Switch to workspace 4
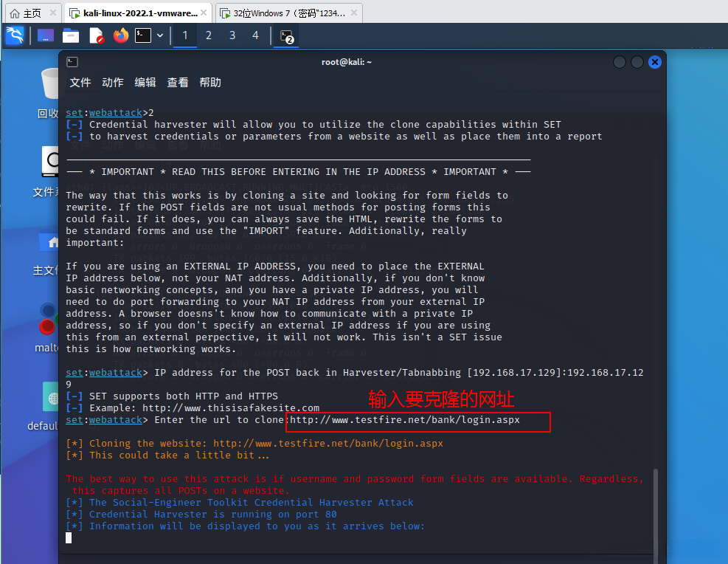 pos(255,35)
